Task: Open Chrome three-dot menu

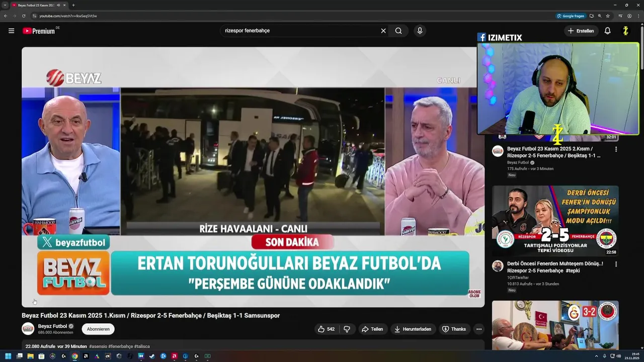Action: [x=638, y=16]
